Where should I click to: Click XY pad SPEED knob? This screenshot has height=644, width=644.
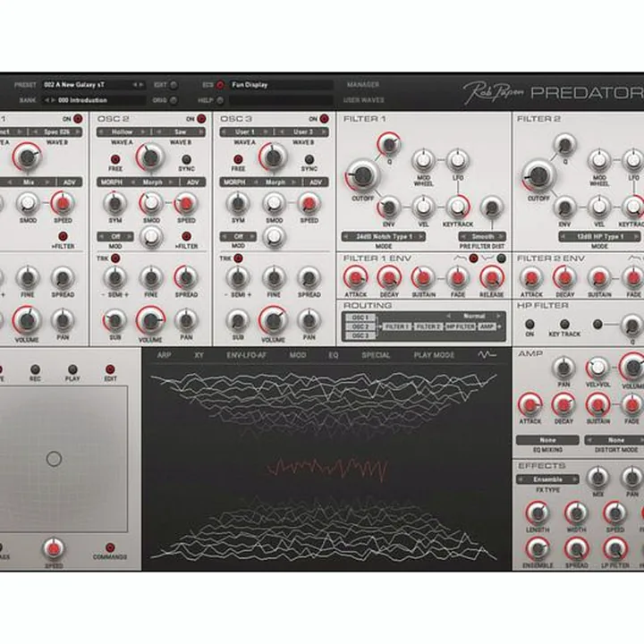tap(54, 548)
